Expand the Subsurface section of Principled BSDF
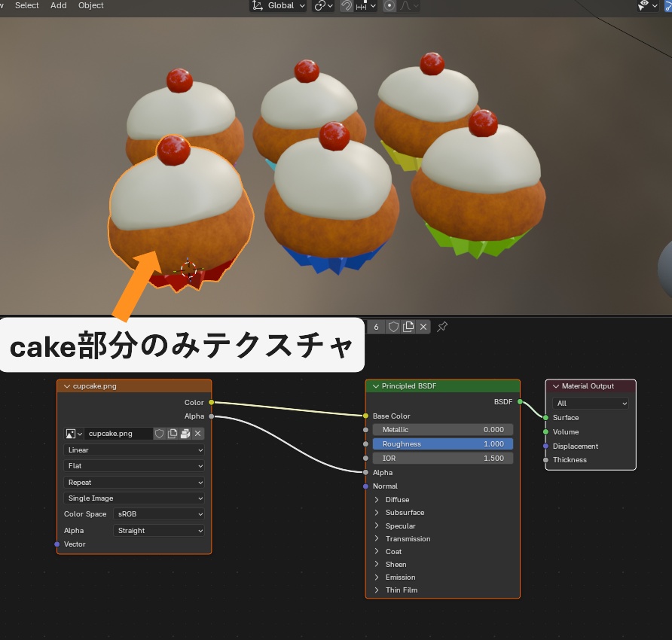This screenshot has width=672, height=640. 400,512
